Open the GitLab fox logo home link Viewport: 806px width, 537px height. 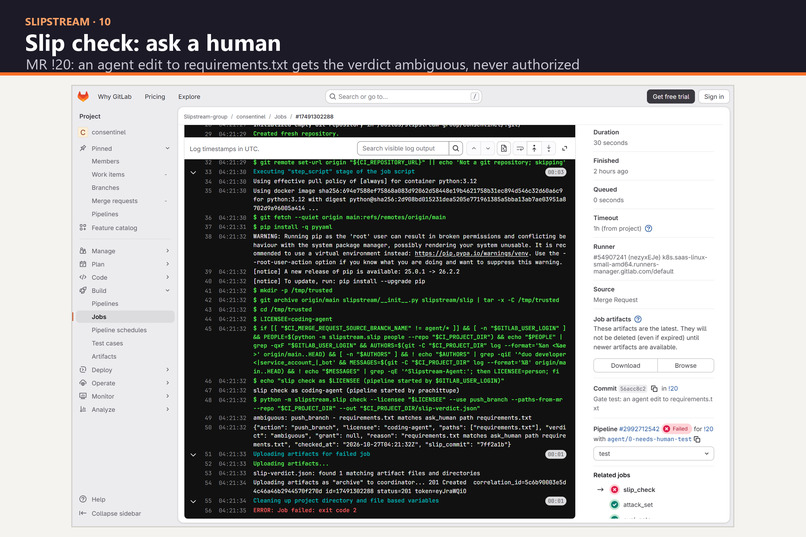click(x=83, y=96)
